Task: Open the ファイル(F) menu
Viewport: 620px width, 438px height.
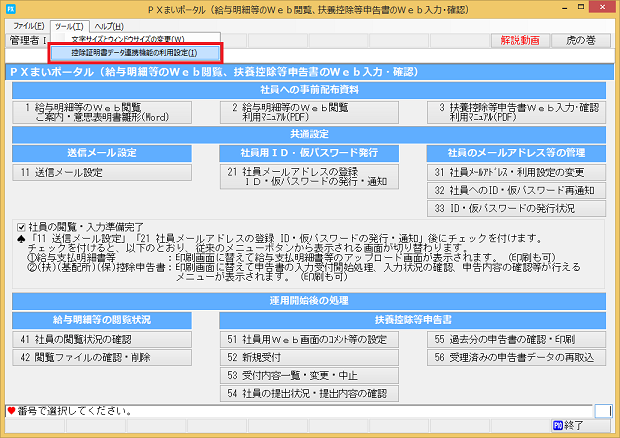Action: (x=28, y=26)
